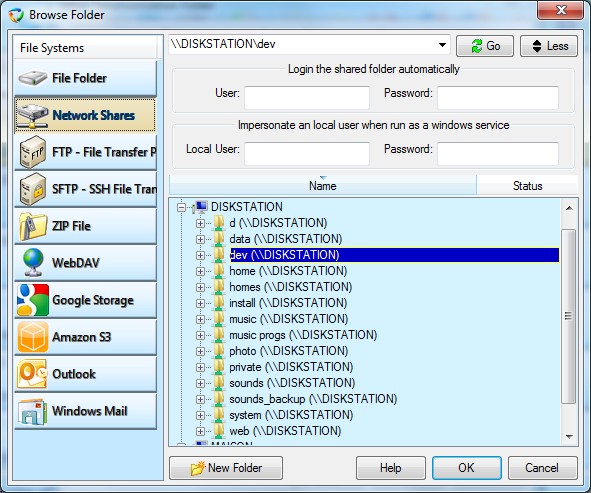Cancel the Browse Folder dialog

coord(542,468)
